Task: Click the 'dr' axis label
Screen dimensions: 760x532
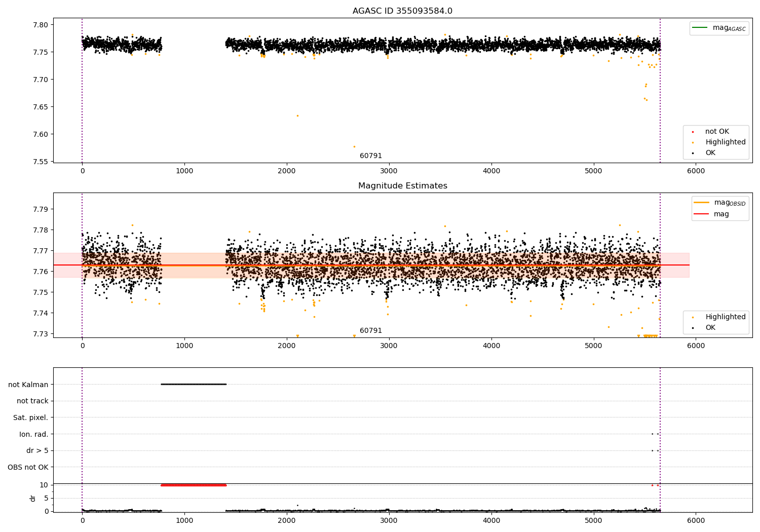Action: click(x=33, y=498)
